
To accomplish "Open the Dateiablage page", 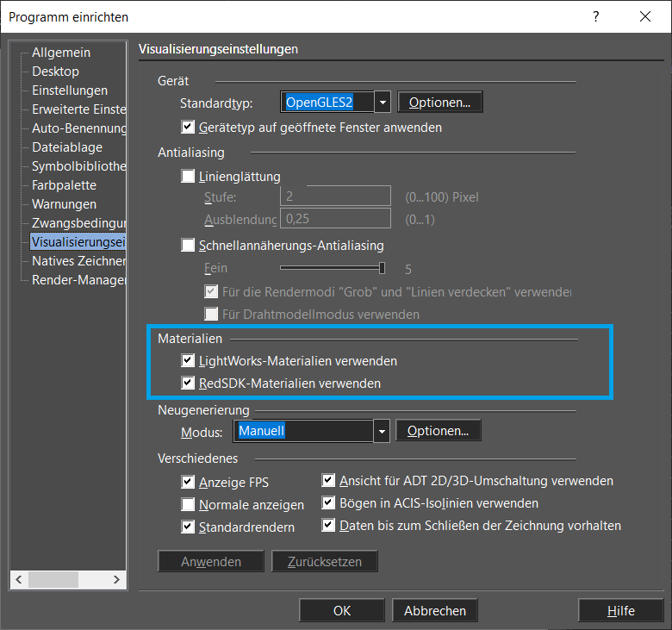I will 67,147.
